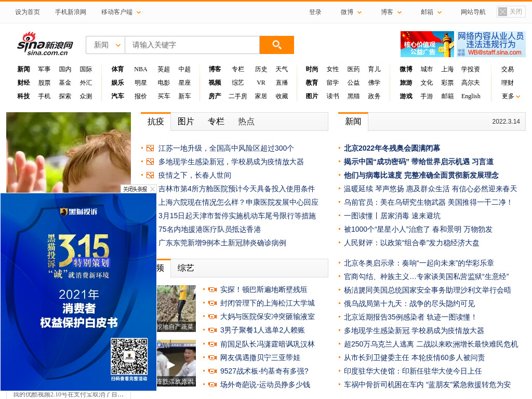Go to the 体育 channel

click(x=117, y=69)
